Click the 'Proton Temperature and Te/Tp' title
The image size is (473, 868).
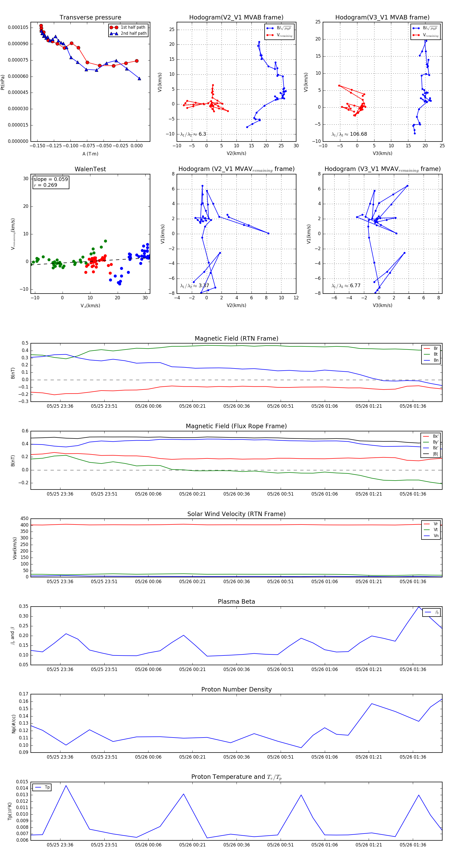(x=236, y=777)
